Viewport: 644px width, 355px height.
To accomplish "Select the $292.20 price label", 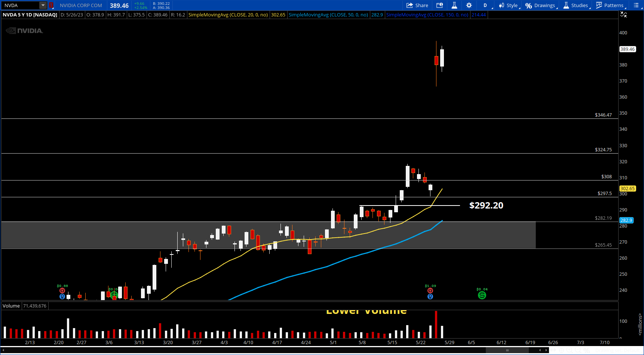I will [486, 206].
